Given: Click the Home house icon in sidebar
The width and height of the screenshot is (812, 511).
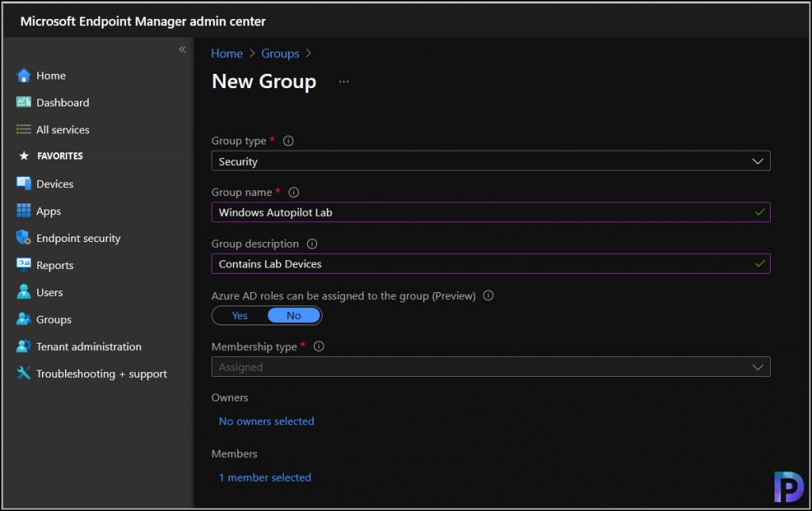Looking at the screenshot, I should click(x=24, y=75).
